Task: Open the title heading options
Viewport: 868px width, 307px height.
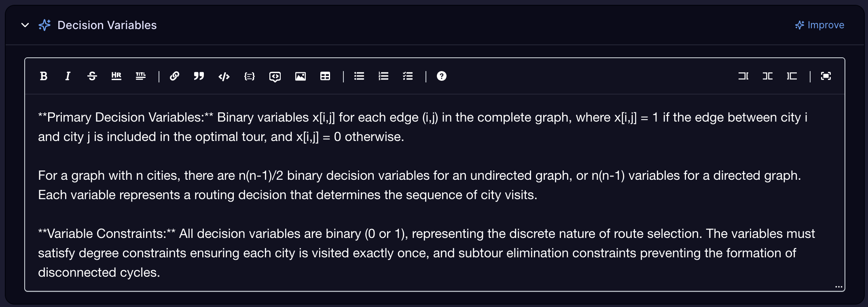Action: pos(141,76)
